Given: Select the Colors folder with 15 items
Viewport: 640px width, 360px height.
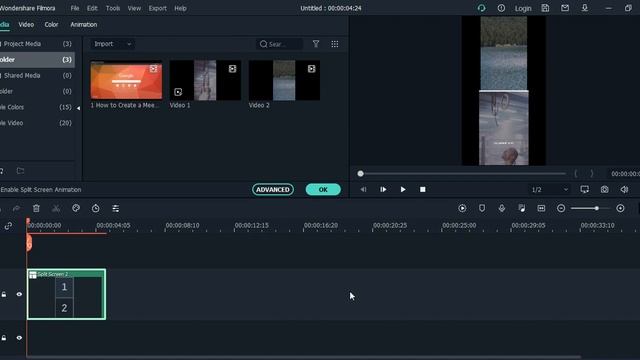Looking at the screenshot, I should click(x=37, y=107).
